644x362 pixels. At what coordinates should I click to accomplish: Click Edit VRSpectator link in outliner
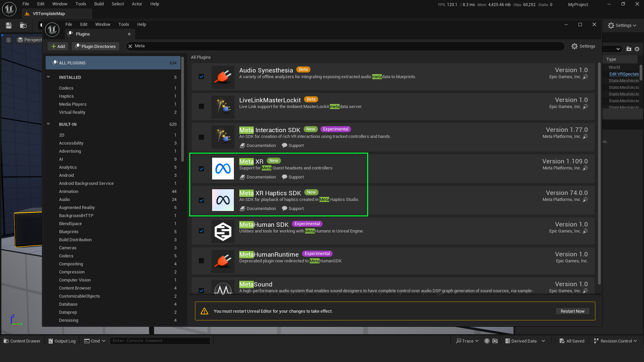point(624,74)
